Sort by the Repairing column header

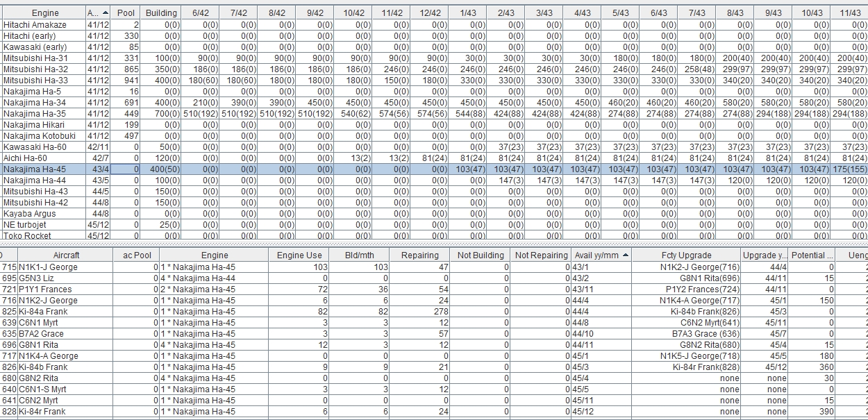pyautogui.click(x=420, y=255)
